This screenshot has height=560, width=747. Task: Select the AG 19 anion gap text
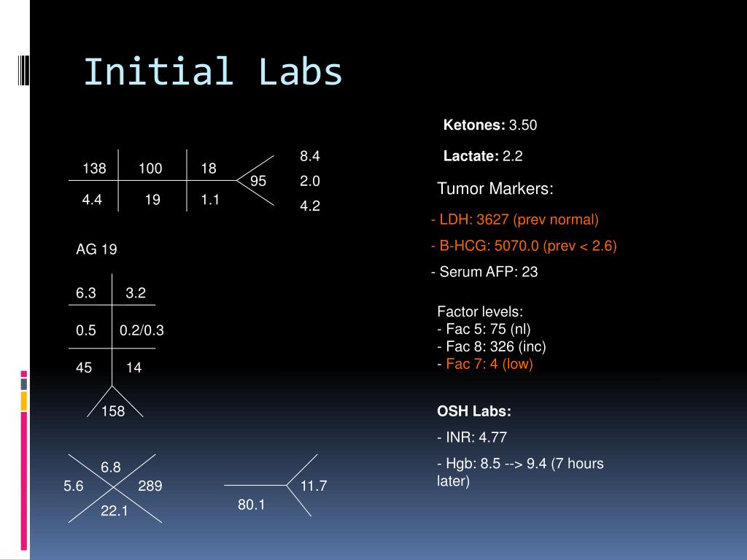(x=96, y=249)
